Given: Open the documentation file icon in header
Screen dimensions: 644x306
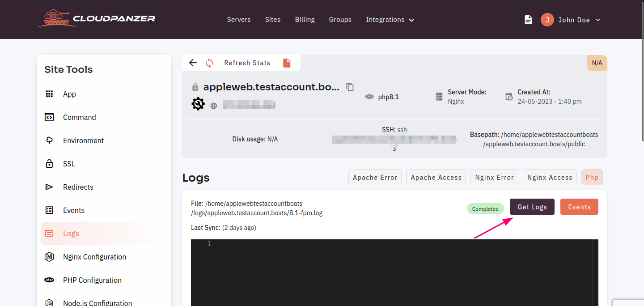Looking at the screenshot, I should (x=528, y=20).
